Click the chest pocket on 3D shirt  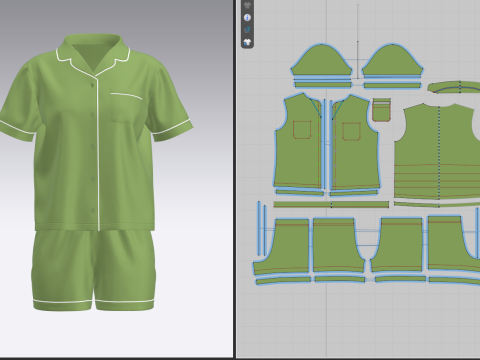point(126,108)
